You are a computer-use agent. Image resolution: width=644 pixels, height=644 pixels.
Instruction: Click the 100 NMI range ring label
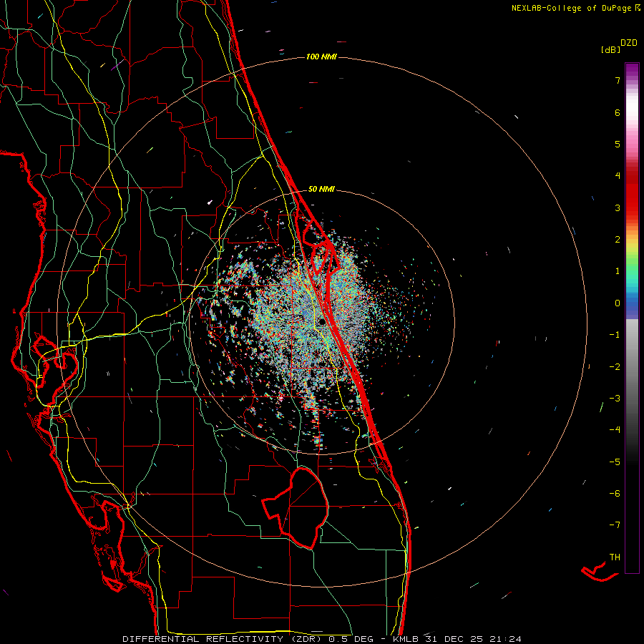tap(321, 57)
